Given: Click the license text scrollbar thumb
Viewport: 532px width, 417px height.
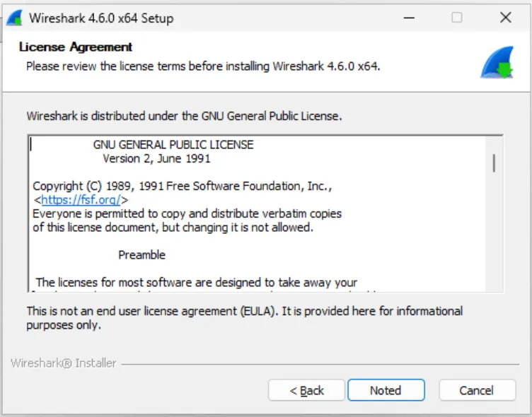Looking at the screenshot, I should pyautogui.click(x=493, y=163).
